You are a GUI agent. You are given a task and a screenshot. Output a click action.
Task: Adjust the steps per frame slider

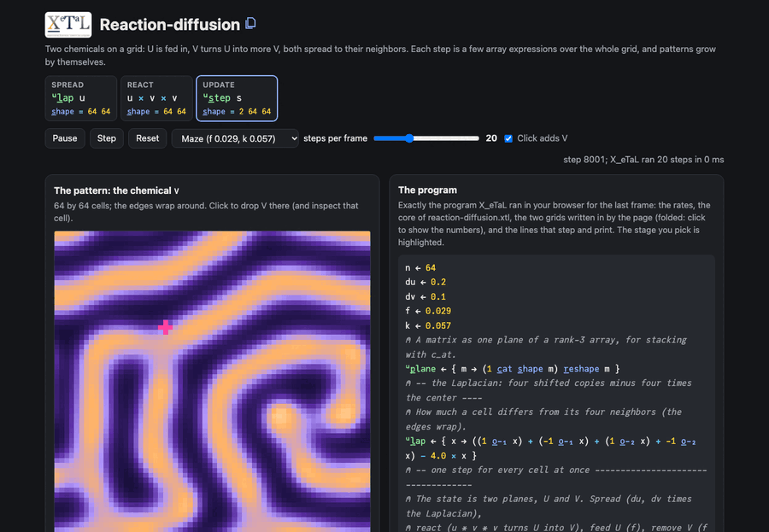(x=426, y=138)
